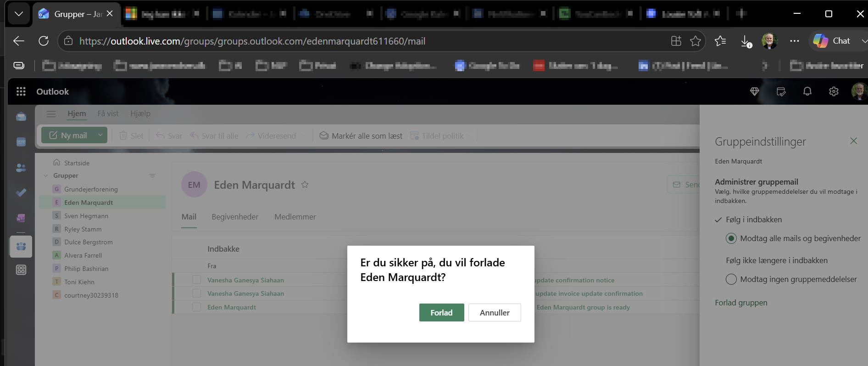
Task: Tick checkbox for the invoice update confirmation mail
Action: tap(197, 293)
